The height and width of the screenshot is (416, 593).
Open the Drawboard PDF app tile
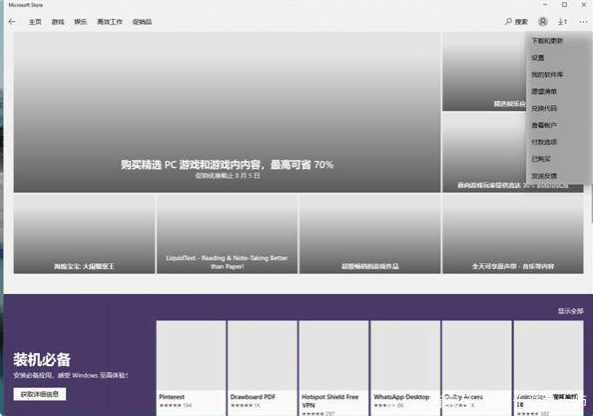tap(262, 368)
